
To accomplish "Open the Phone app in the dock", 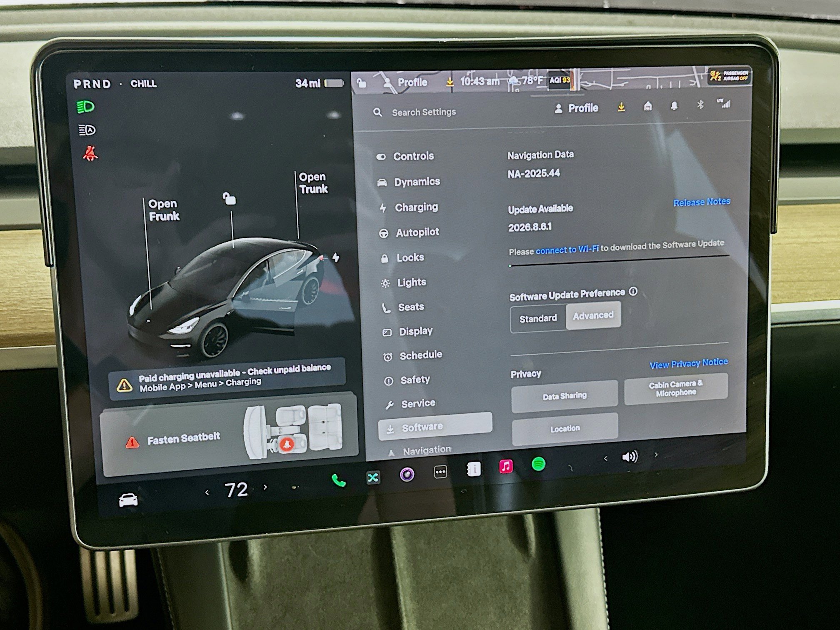I will (x=338, y=478).
